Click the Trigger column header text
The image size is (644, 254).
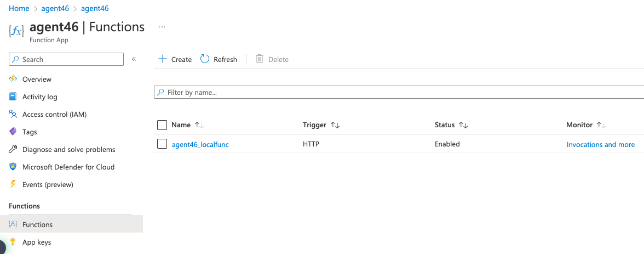click(314, 125)
